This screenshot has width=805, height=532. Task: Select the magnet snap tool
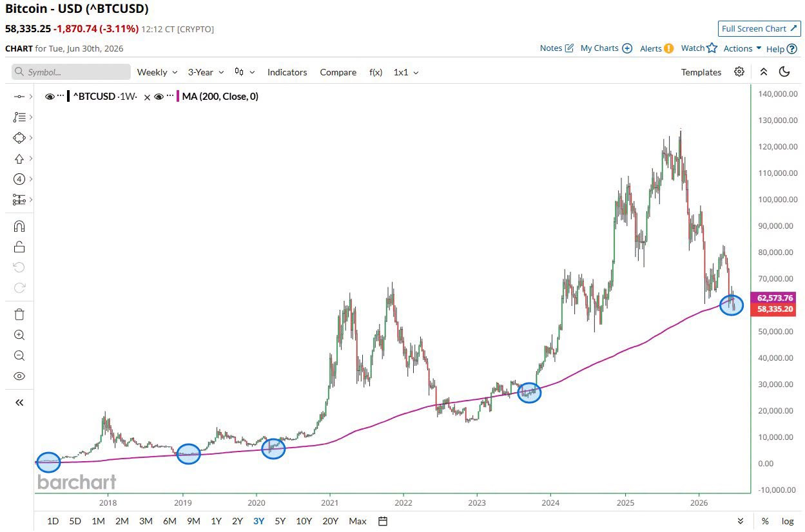point(19,226)
